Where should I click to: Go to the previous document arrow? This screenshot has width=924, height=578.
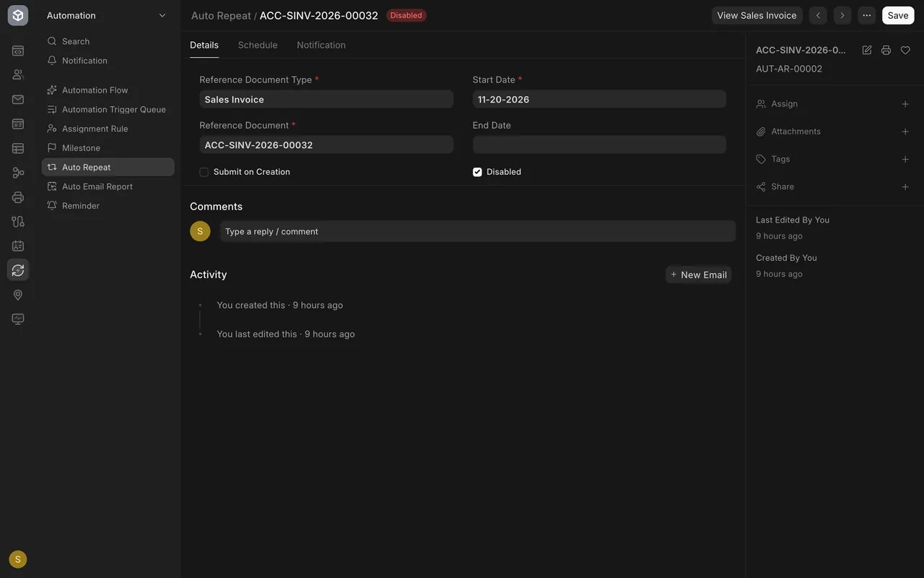(x=818, y=15)
